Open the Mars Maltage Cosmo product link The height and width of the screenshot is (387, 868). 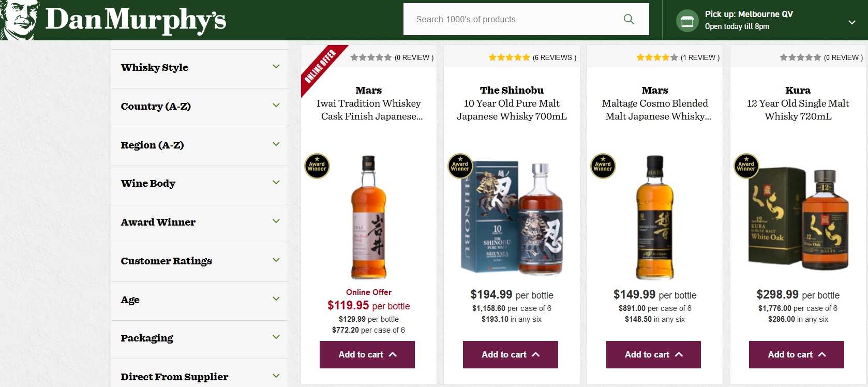[655, 103]
